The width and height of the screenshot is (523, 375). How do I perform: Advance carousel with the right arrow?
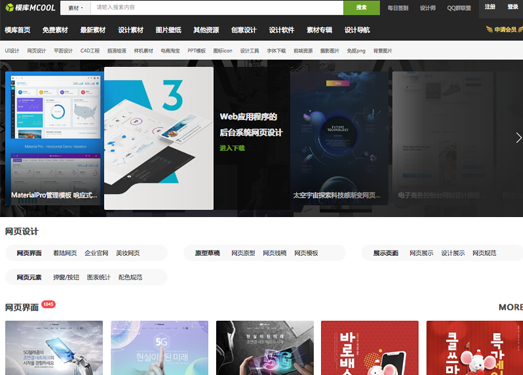click(518, 138)
